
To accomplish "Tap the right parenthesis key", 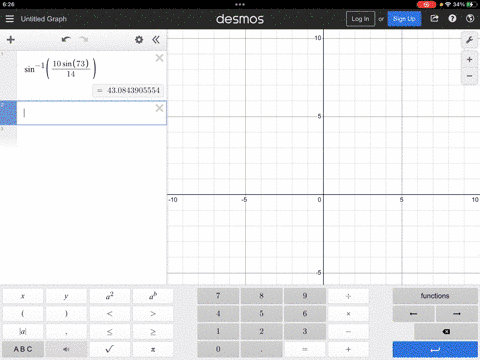I will click(x=66, y=314).
